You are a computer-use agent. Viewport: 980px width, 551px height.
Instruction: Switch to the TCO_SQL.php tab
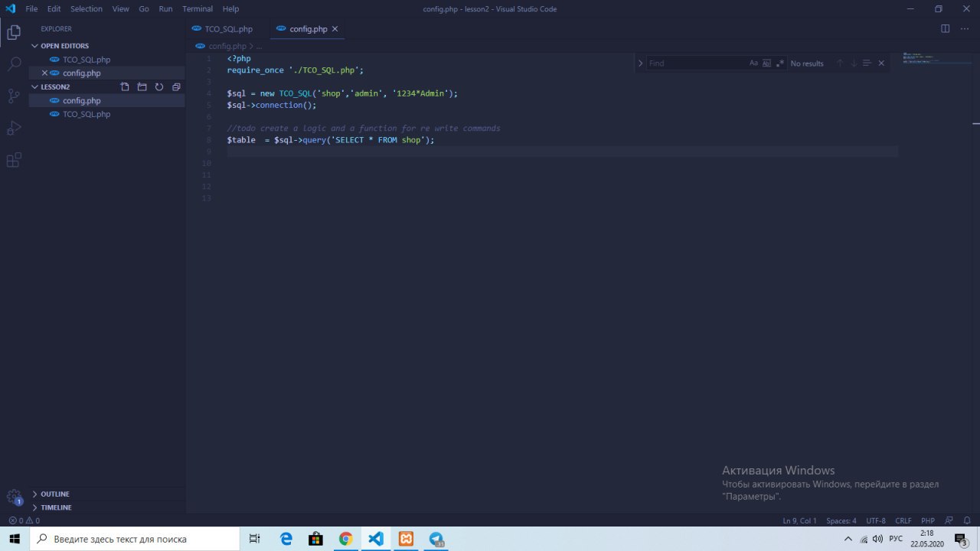(x=228, y=29)
